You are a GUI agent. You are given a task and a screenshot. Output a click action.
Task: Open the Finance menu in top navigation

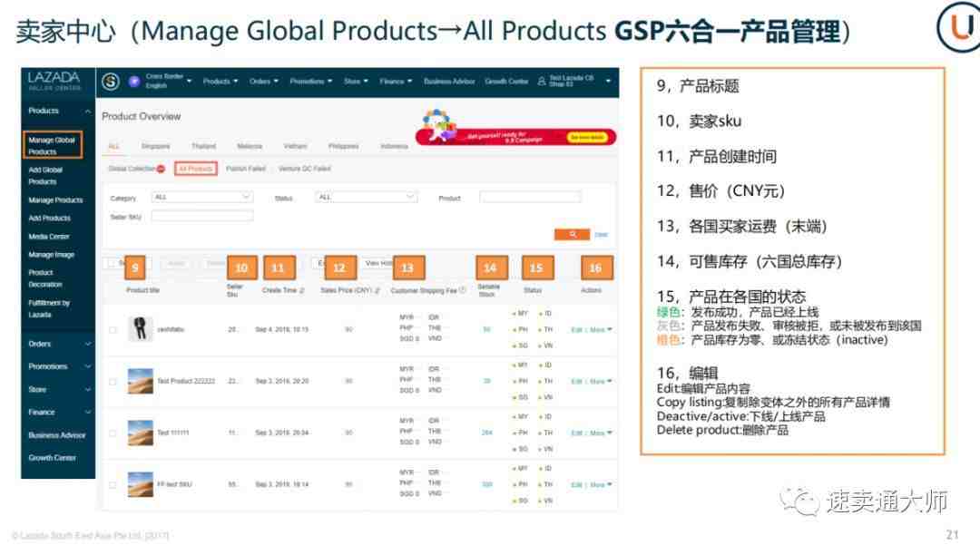(396, 81)
